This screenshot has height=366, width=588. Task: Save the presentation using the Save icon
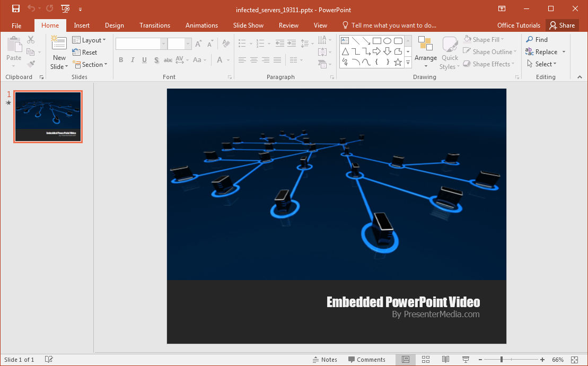click(x=16, y=9)
